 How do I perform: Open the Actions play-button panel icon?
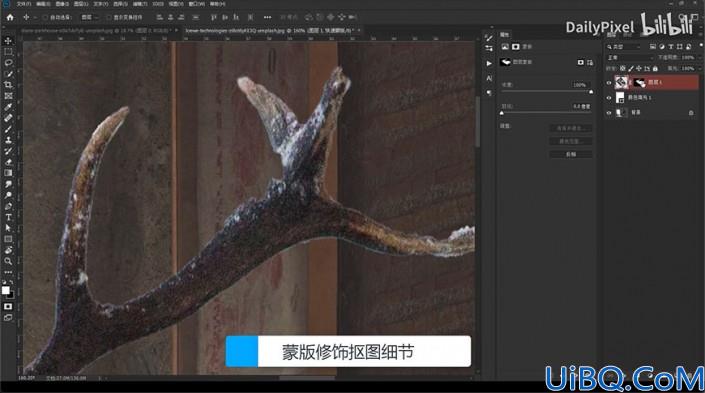point(489,63)
